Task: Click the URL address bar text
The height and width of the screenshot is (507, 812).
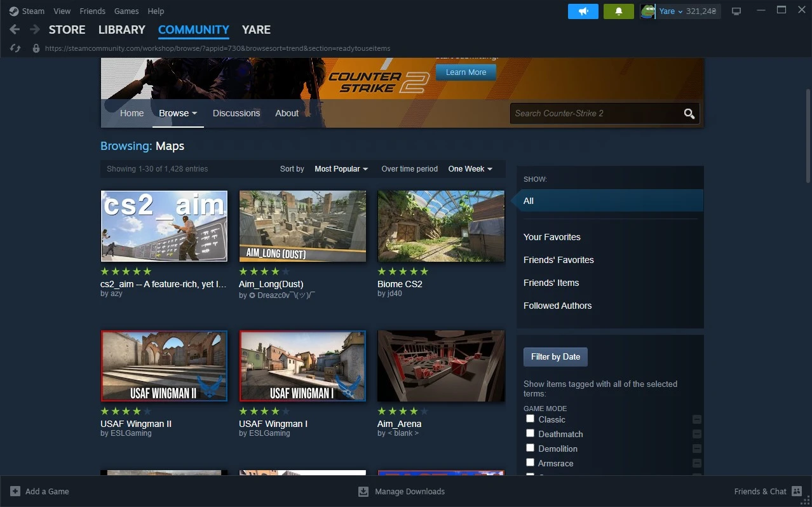Action: point(217,48)
